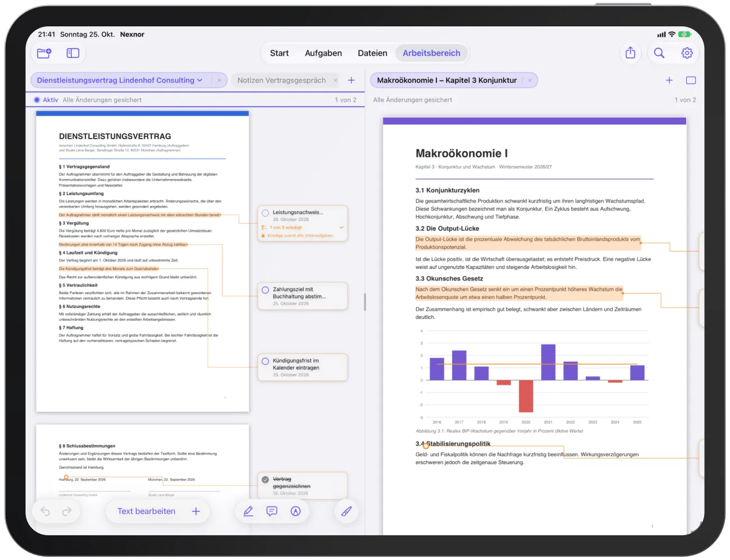Image resolution: width=730 pixels, height=560 pixels.
Task: Tap the plus beside Text bearbeiten
Action: pyautogui.click(x=196, y=511)
